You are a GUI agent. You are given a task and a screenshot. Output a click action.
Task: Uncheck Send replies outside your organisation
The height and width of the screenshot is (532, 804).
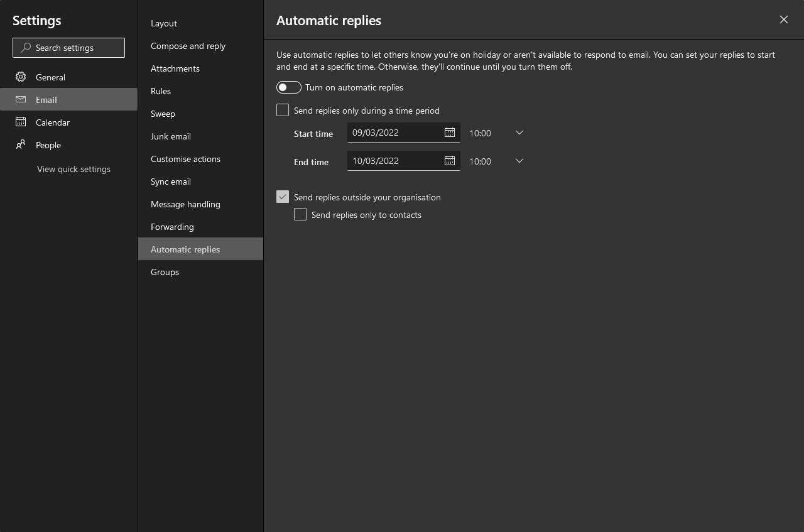[283, 197]
